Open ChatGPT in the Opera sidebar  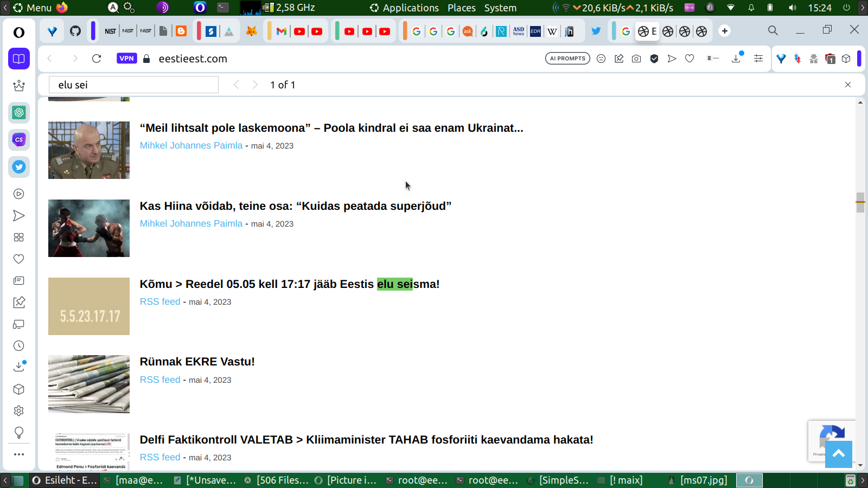(x=19, y=113)
